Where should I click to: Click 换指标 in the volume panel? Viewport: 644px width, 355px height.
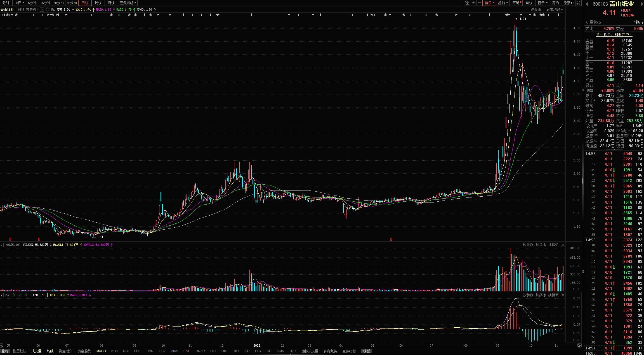tap(553, 245)
